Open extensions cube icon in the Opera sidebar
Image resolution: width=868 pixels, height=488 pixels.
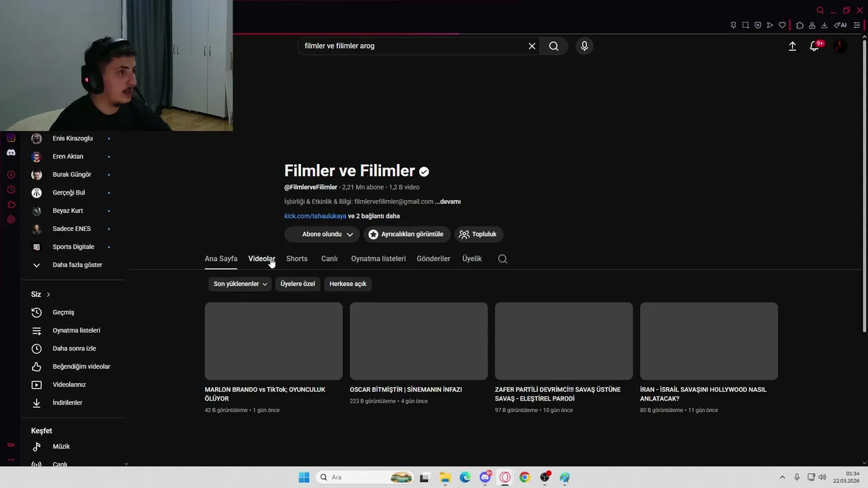click(11, 205)
